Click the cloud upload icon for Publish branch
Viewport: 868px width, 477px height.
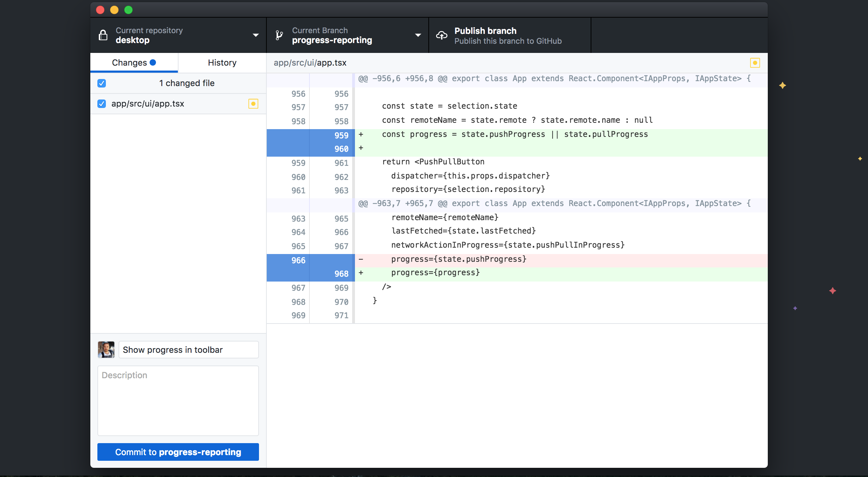[441, 35]
